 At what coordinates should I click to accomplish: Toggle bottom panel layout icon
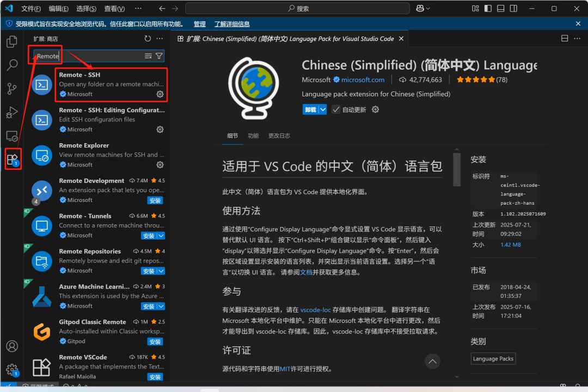[x=501, y=8]
